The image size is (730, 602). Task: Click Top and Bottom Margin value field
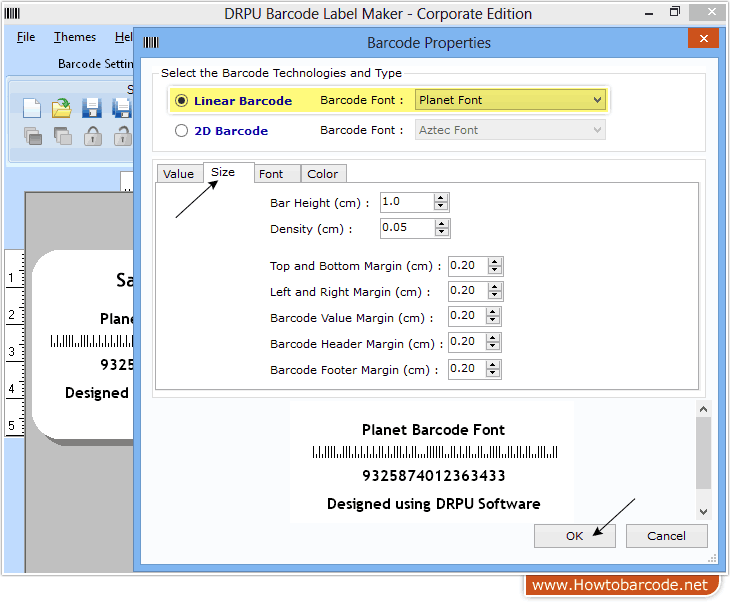[x=468, y=266]
